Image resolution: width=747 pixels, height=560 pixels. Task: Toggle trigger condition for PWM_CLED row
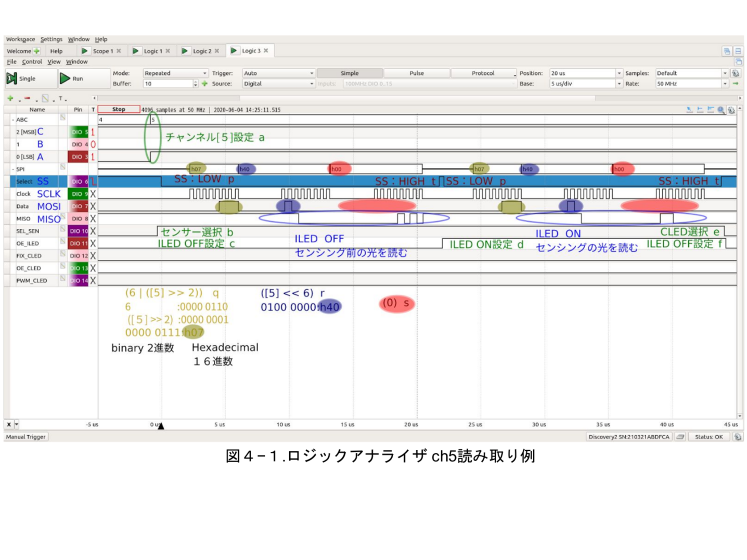click(x=93, y=281)
